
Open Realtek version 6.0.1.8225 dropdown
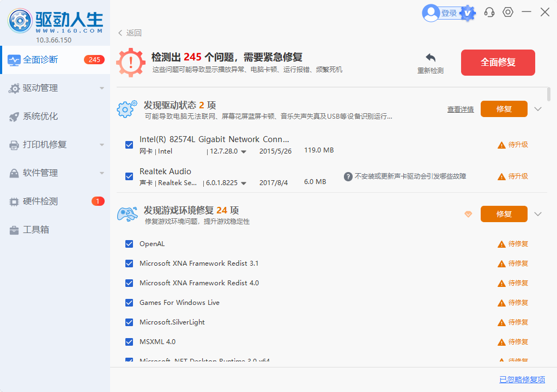pyautogui.click(x=244, y=183)
